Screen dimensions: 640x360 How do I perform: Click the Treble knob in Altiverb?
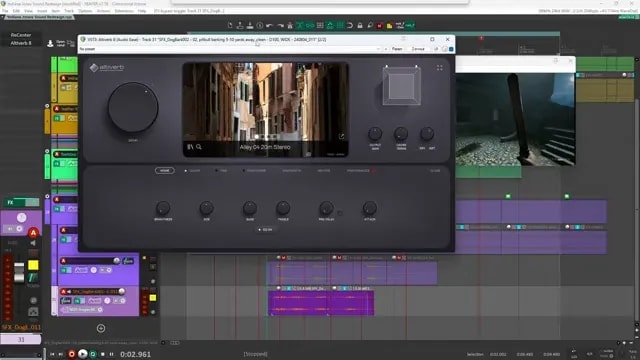click(283, 209)
